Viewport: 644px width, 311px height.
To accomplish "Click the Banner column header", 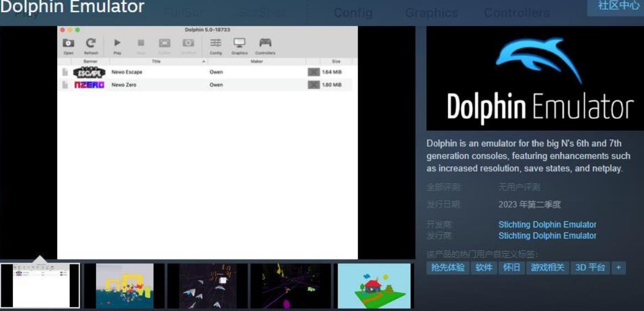I will (90, 61).
